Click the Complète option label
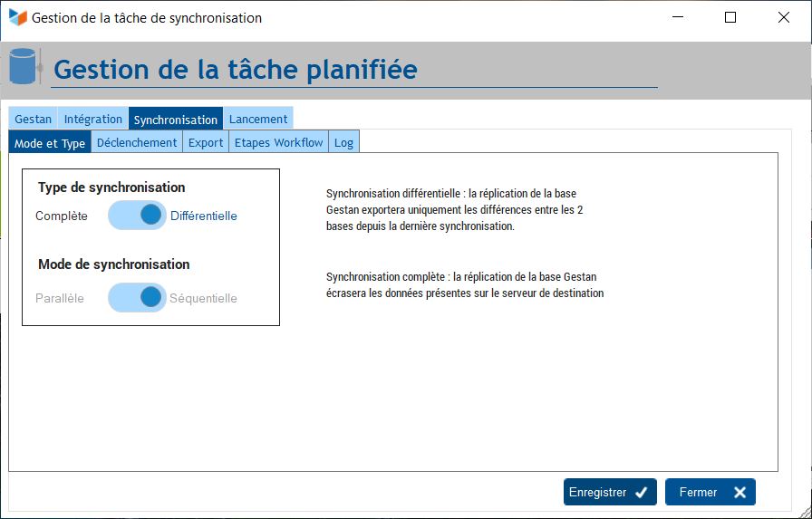 (62, 216)
